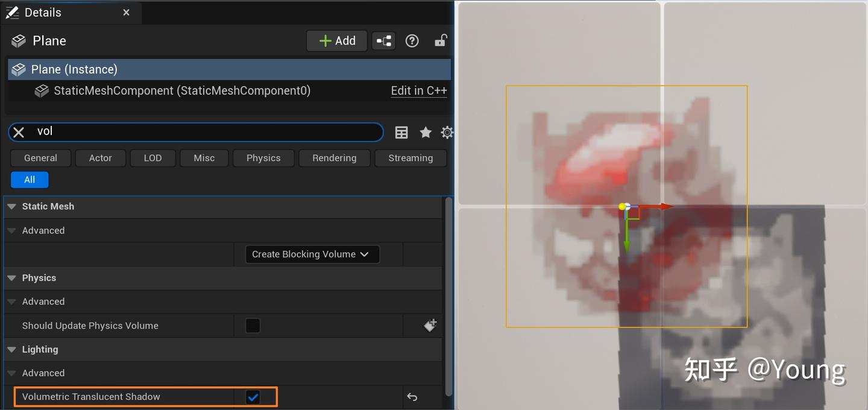Image resolution: width=868 pixels, height=410 pixels.
Task: Click the green Add button
Action: click(336, 40)
